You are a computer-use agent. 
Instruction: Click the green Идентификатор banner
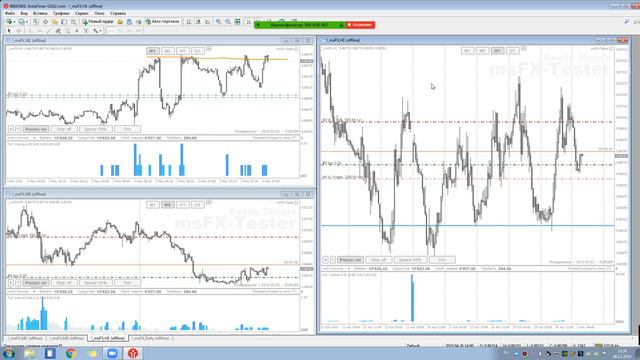coord(300,25)
